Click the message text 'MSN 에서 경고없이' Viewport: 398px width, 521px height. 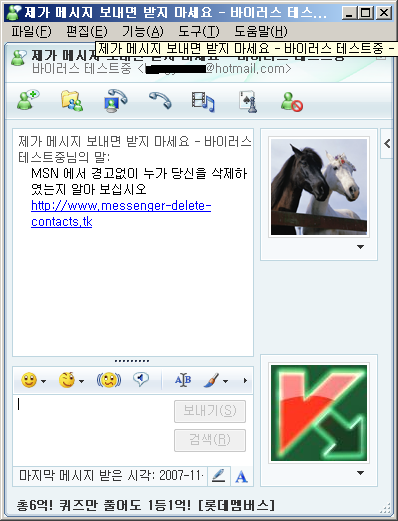pos(84,174)
